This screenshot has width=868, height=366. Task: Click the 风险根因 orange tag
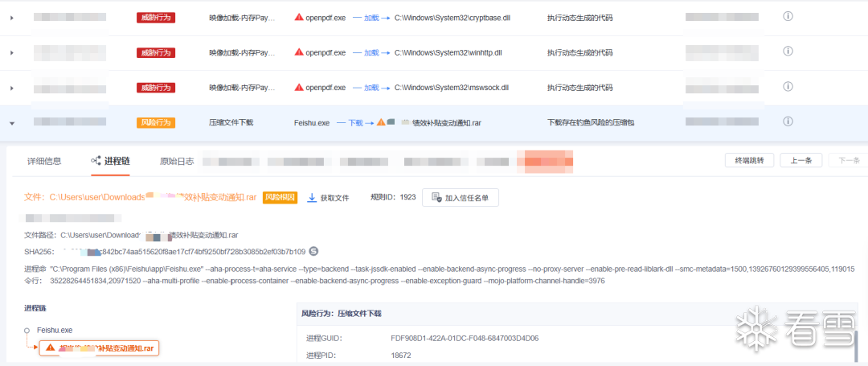pos(280,197)
